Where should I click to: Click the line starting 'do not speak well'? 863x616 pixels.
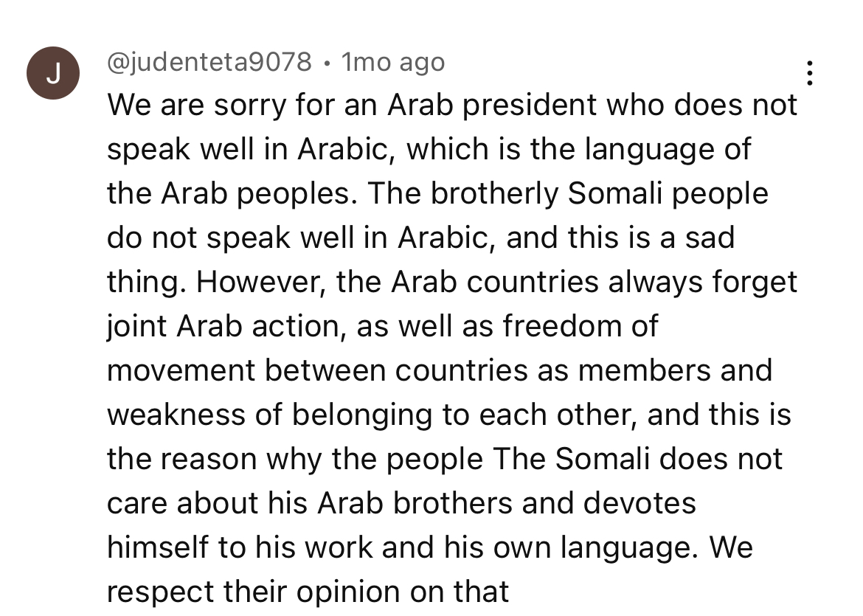point(420,238)
